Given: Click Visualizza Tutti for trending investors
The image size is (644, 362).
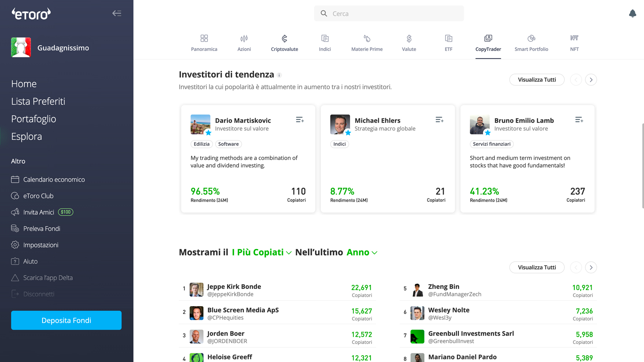Looking at the screenshot, I should [537, 80].
